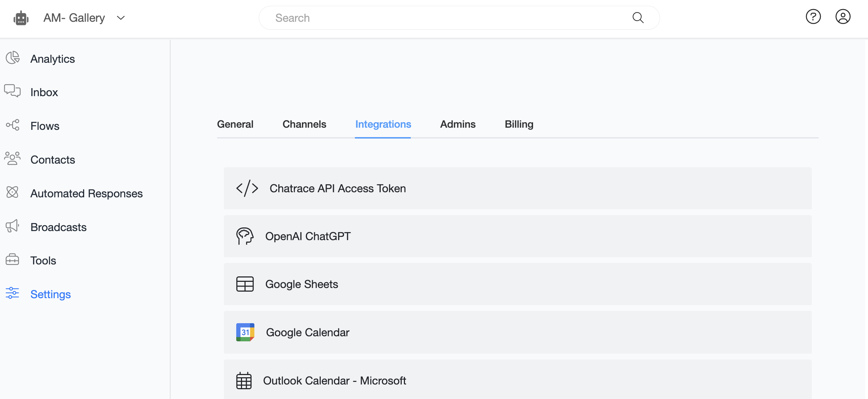Expand the AM- Gallery workspace dropdown
Screen dimensions: 868x399
121,18
